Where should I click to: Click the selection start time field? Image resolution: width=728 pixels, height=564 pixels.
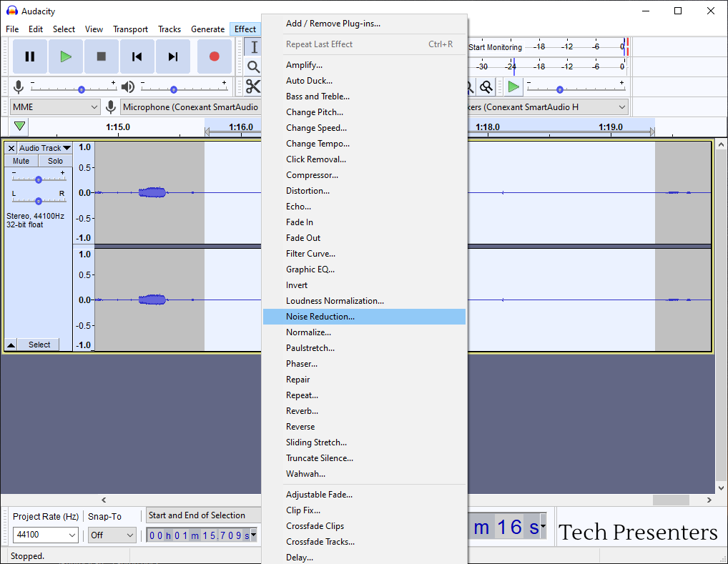(200, 535)
